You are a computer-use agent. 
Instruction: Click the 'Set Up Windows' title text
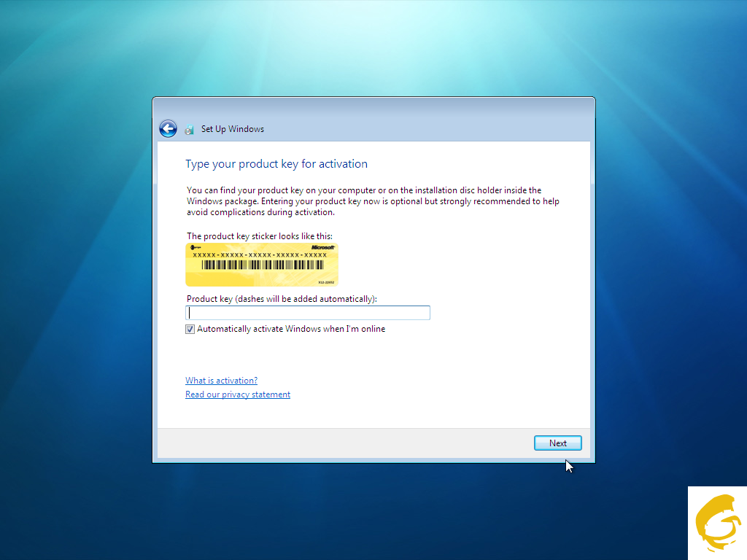click(x=233, y=129)
